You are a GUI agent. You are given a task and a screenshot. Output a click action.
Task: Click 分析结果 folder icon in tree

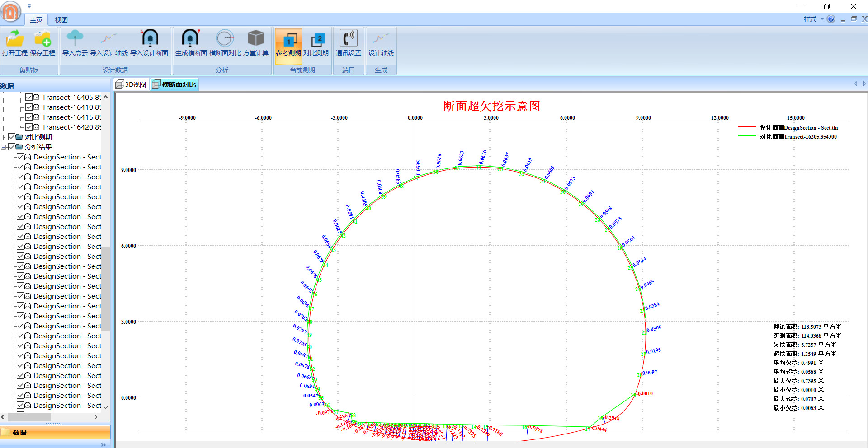[19, 147]
